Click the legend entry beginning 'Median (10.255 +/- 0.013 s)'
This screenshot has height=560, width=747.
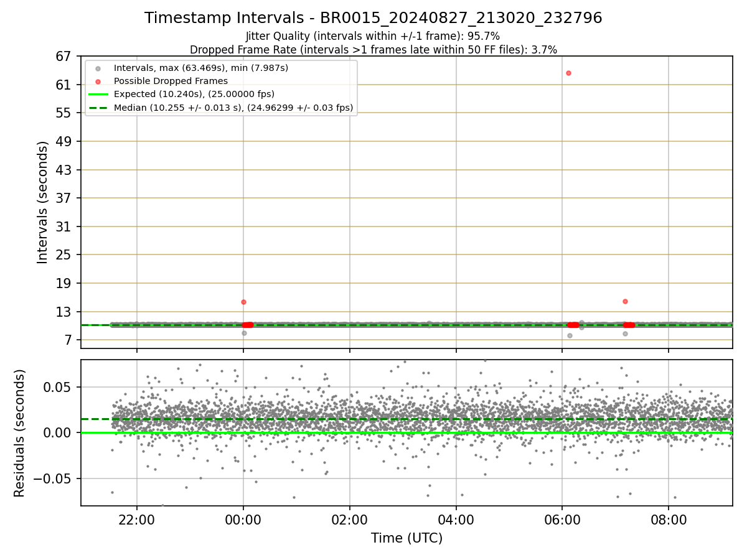point(233,108)
